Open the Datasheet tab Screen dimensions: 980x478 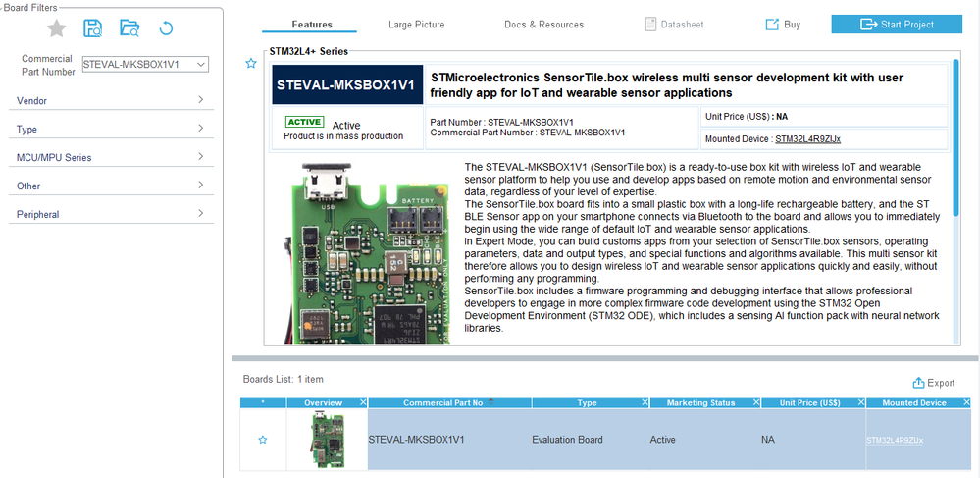[674, 25]
